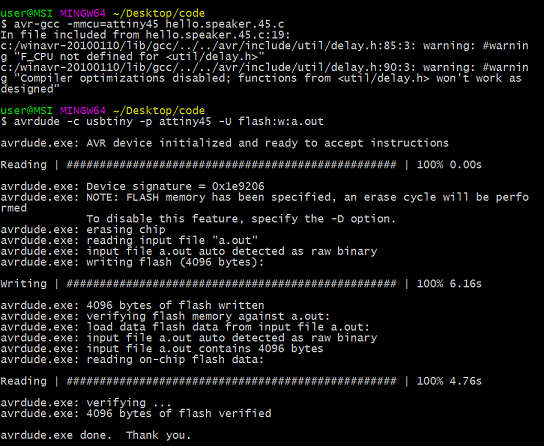Click the first yellow ~/Desktop/code path

click(159, 14)
